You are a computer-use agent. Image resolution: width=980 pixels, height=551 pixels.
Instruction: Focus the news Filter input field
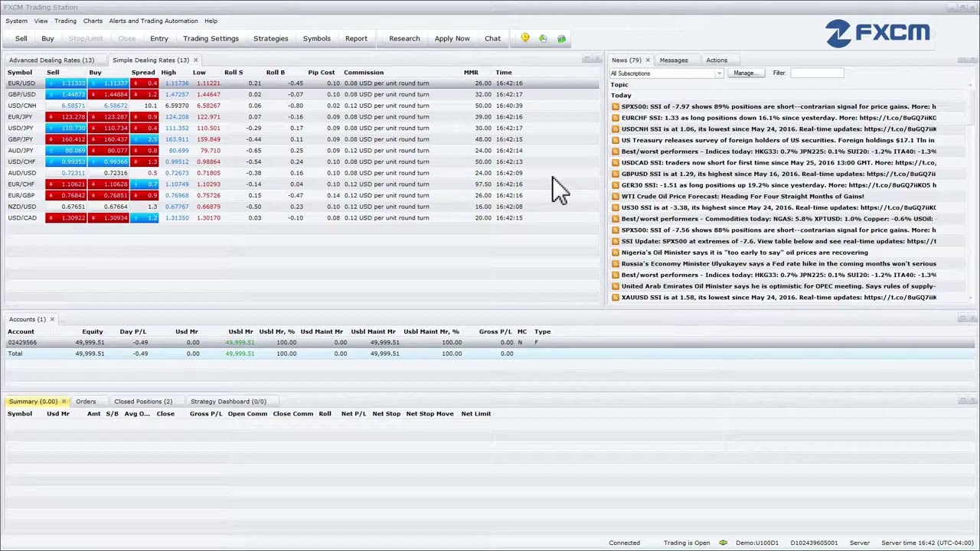(818, 73)
